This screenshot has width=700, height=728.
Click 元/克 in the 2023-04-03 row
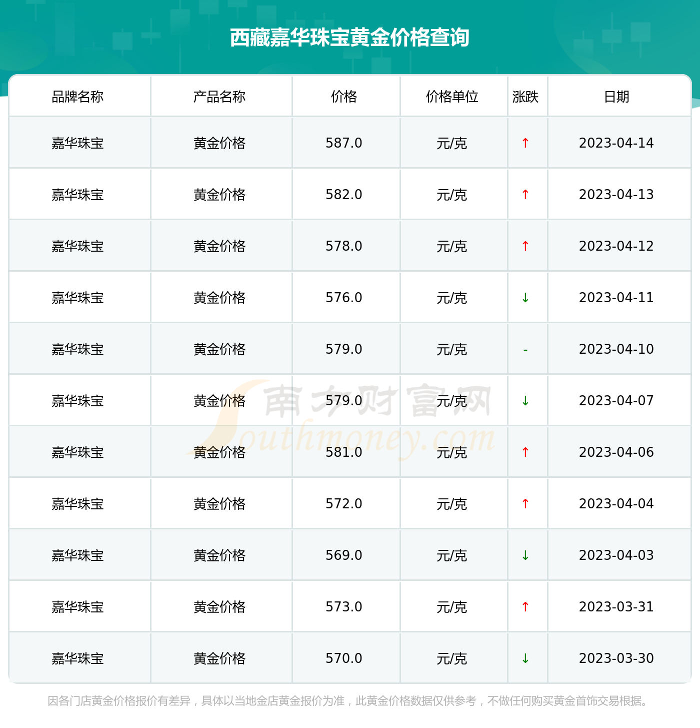coord(452,555)
